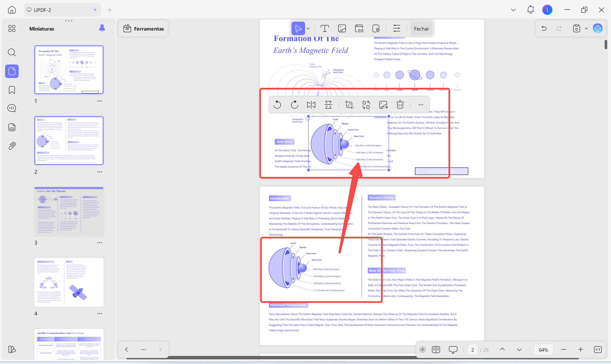Select the Text edit tool
611x364 pixels.
[325, 29]
